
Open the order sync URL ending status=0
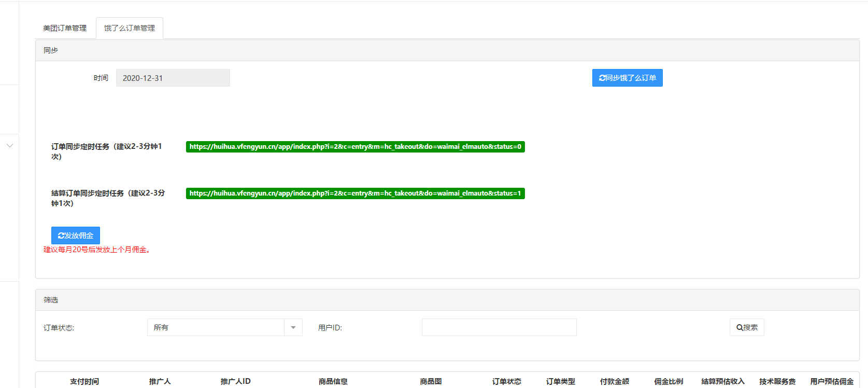click(x=355, y=147)
